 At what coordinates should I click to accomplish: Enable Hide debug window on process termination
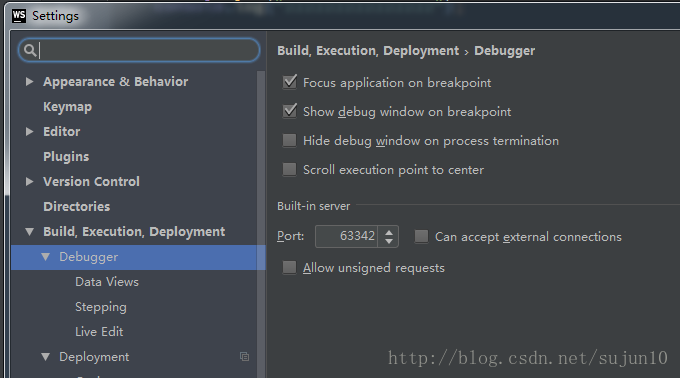coord(289,140)
